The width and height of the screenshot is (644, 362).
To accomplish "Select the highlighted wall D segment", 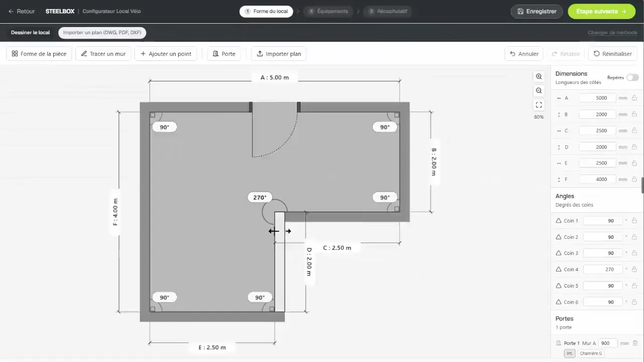I will point(280,261).
